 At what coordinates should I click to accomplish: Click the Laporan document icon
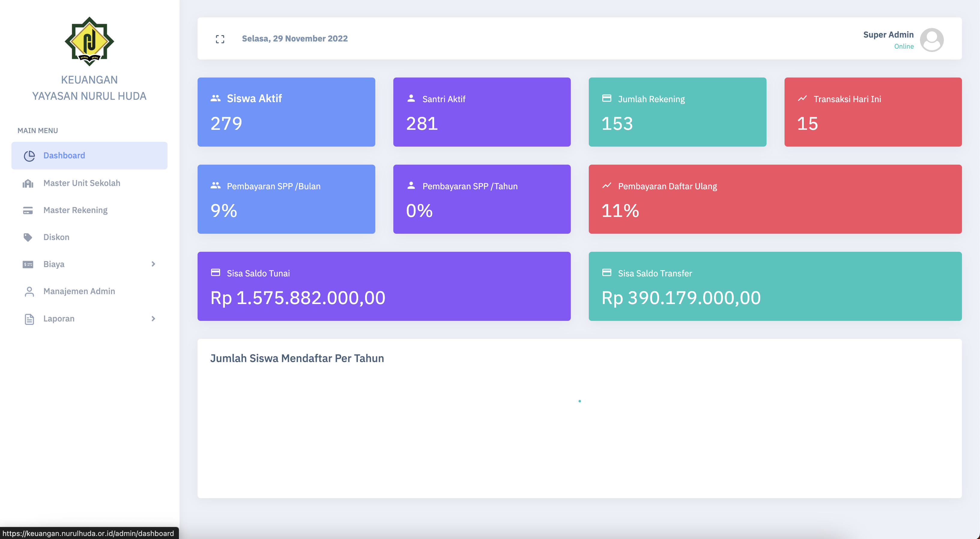[x=29, y=319]
